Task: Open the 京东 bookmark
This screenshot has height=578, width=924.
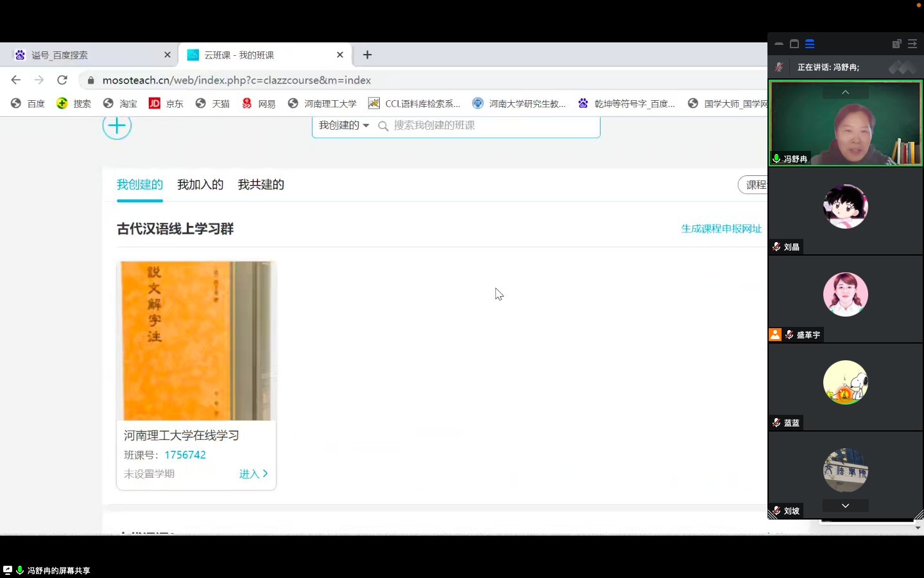Action: tap(166, 103)
